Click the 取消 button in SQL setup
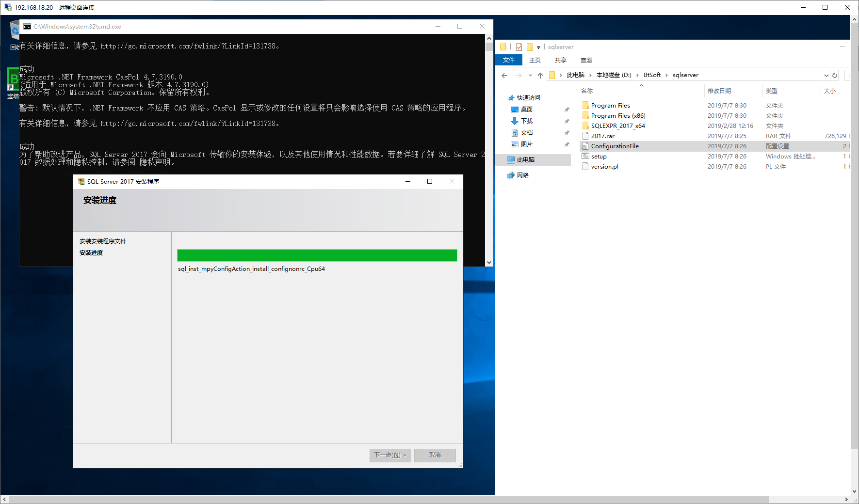This screenshot has width=859, height=504. coord(435,455)
